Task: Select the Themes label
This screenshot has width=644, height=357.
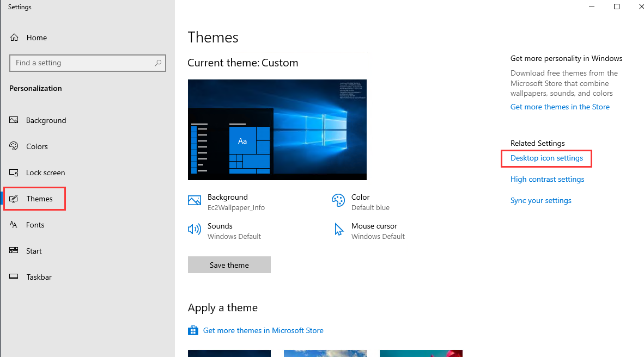Action: point(39,199)
